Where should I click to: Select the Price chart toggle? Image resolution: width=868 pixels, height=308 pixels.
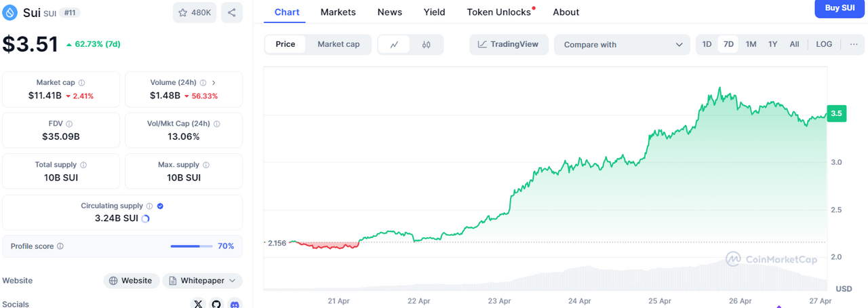pos(285,44)
